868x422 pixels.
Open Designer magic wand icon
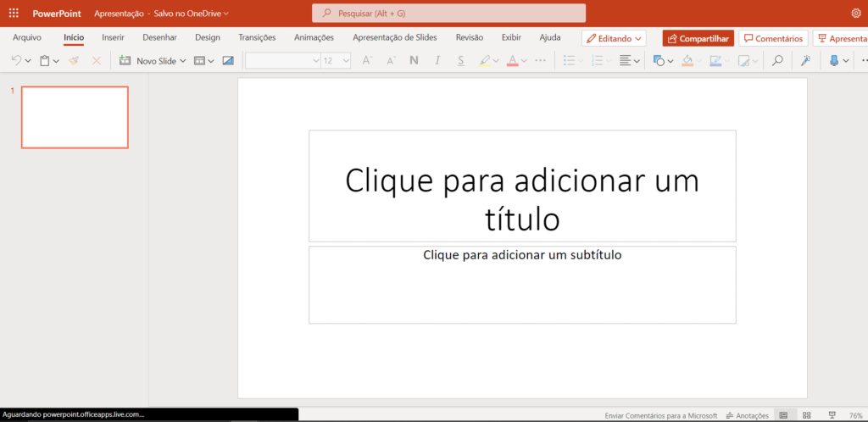click(805, 61)
